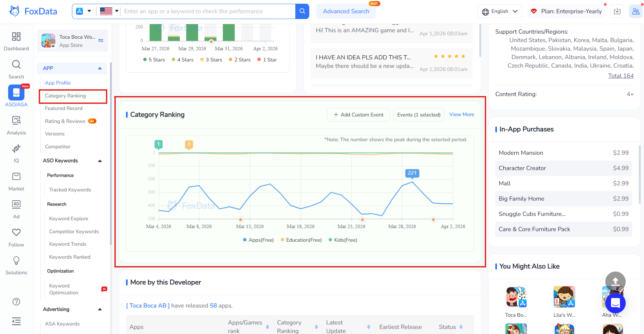Open the English language dropdown
Image resolution: width=644 pixels, height=334 pixels.
coord(499,11)
